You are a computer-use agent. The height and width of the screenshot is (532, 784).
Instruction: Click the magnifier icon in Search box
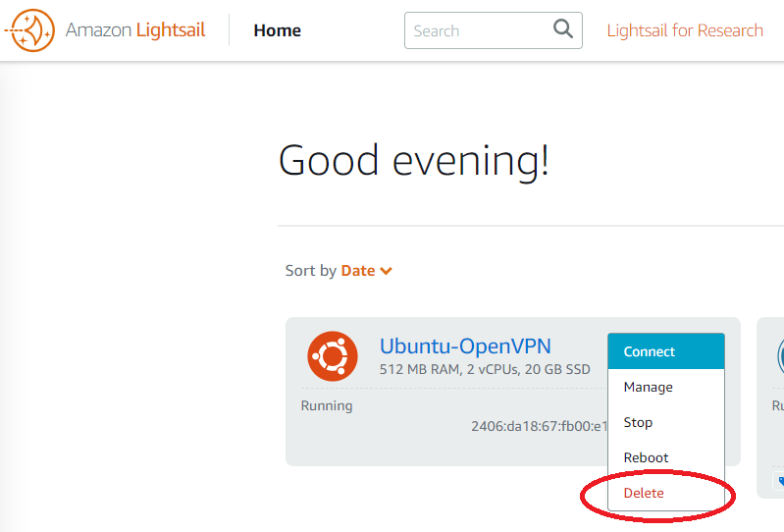562,29
